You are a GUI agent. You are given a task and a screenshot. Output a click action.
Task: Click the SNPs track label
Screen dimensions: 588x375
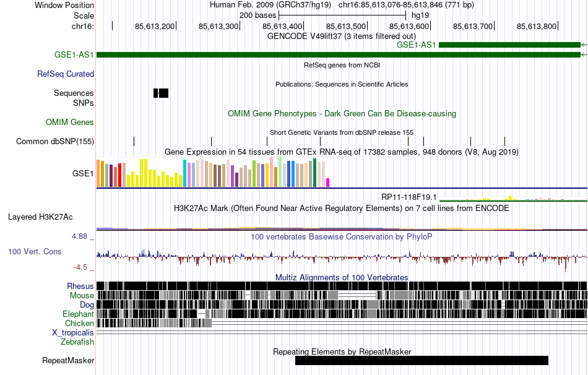84,103
